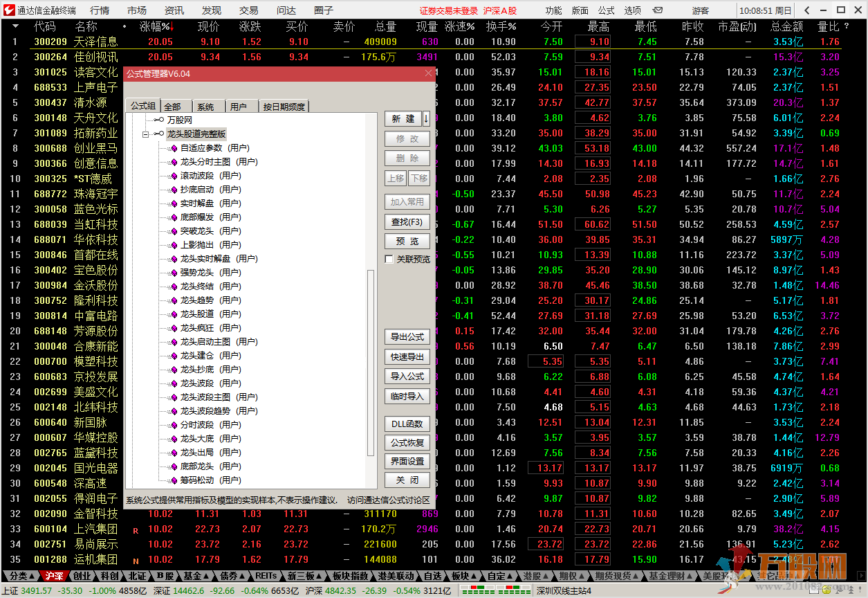Click the signal indicator bars in status bar

click(495, 590)
